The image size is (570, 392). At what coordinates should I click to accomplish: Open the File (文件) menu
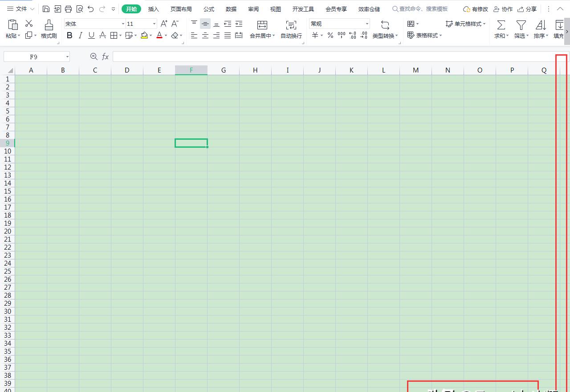point(20,9)
